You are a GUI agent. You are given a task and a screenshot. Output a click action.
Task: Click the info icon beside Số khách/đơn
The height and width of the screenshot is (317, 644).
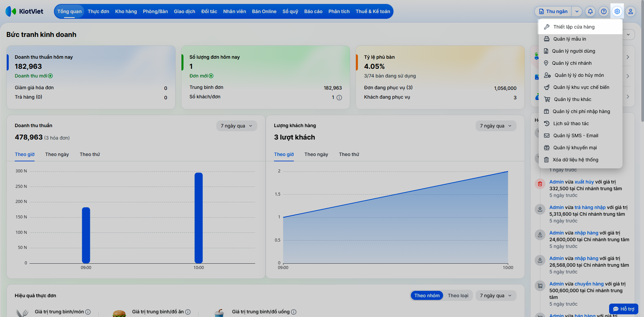(x=339, y=98)
